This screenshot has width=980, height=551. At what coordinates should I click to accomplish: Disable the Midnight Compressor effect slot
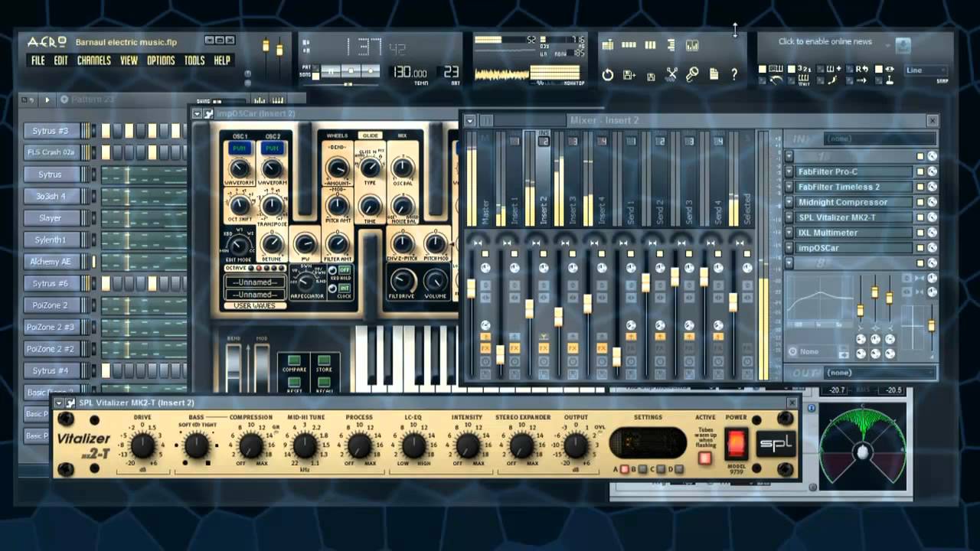coord(920,202)
